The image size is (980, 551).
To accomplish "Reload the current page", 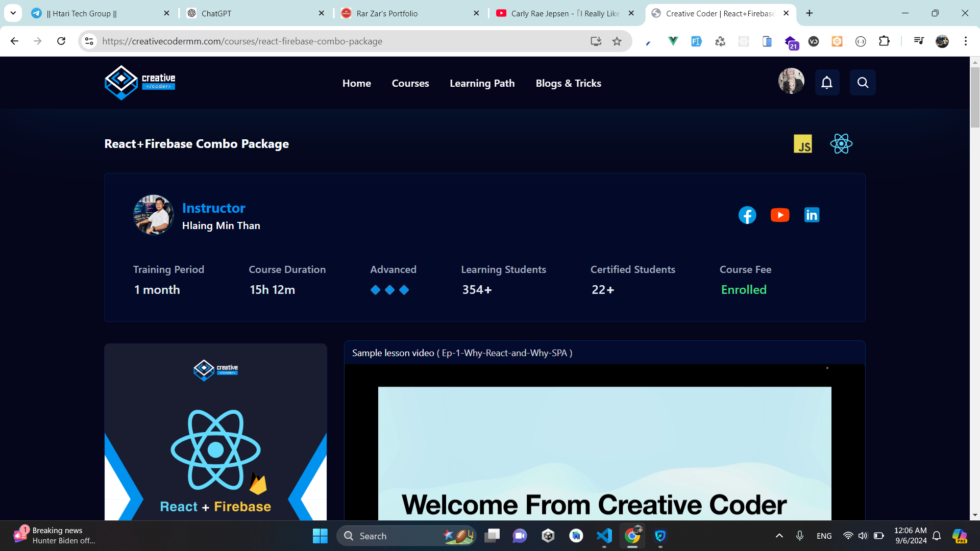I will pos(61,41).
